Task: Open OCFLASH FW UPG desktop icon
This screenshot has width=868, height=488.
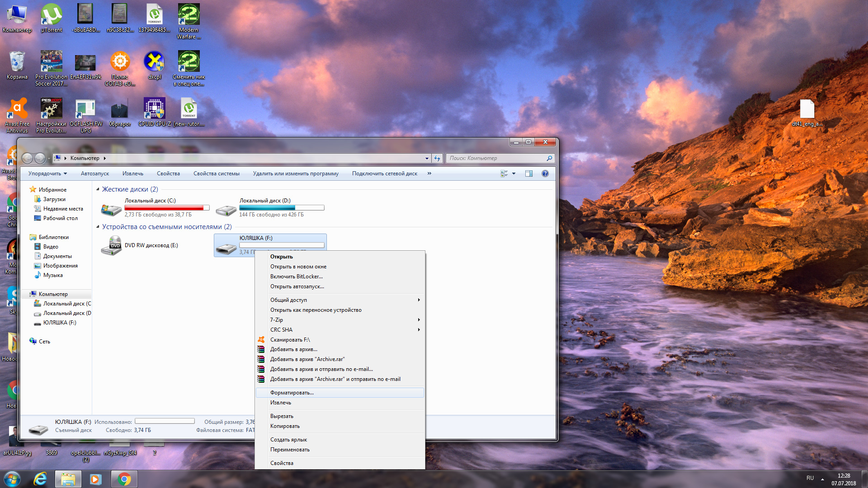Action: [85, 115]
